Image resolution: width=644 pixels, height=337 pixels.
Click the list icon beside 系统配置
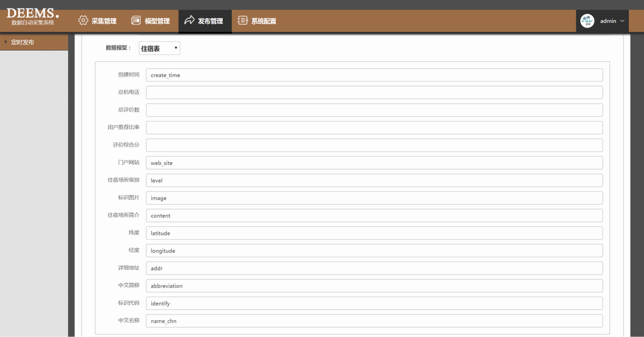[x=242, y=21]
